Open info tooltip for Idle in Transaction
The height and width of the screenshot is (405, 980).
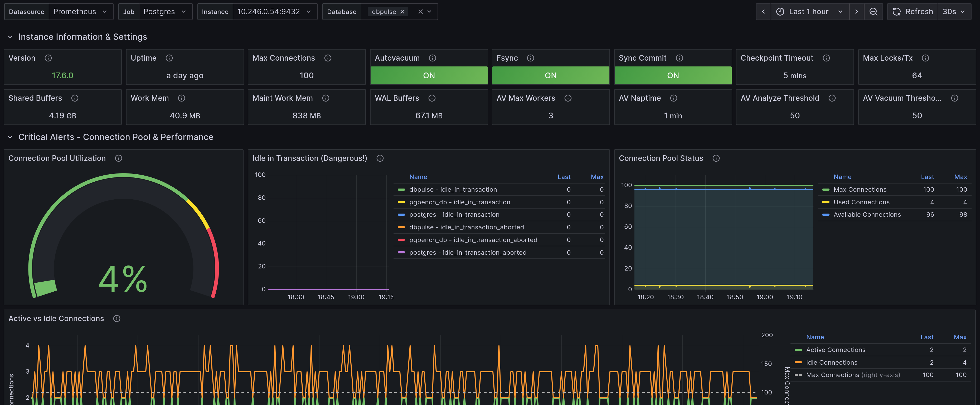380,158
